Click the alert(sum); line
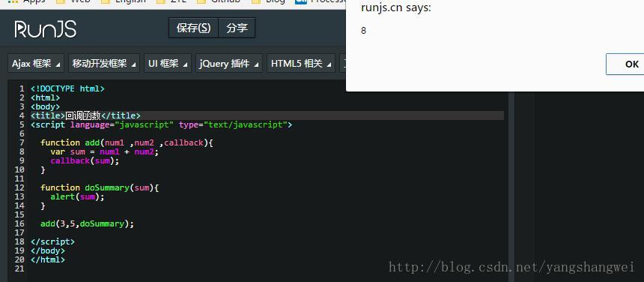 point(77,197)
